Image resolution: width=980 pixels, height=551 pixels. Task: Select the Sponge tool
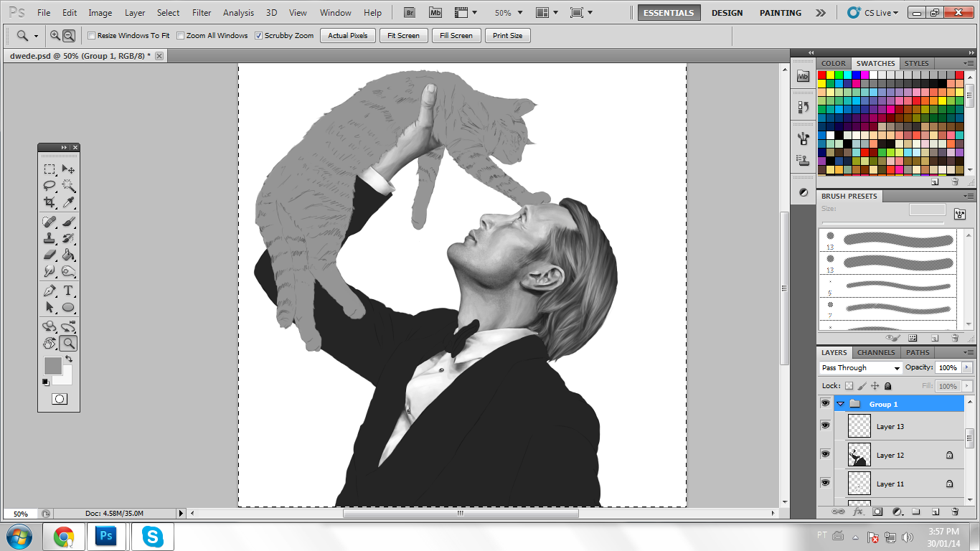click(x=68, y=271)
